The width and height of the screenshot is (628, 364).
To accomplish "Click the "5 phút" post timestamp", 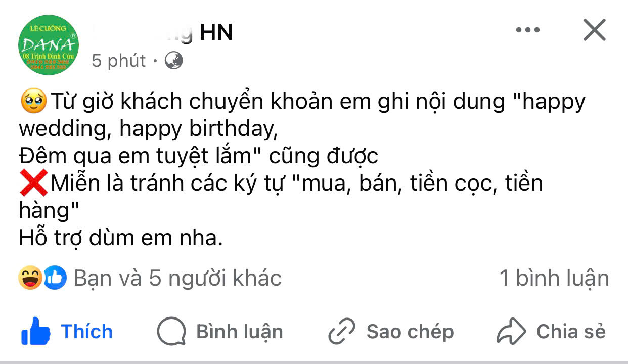I will [x=119, y=61].
